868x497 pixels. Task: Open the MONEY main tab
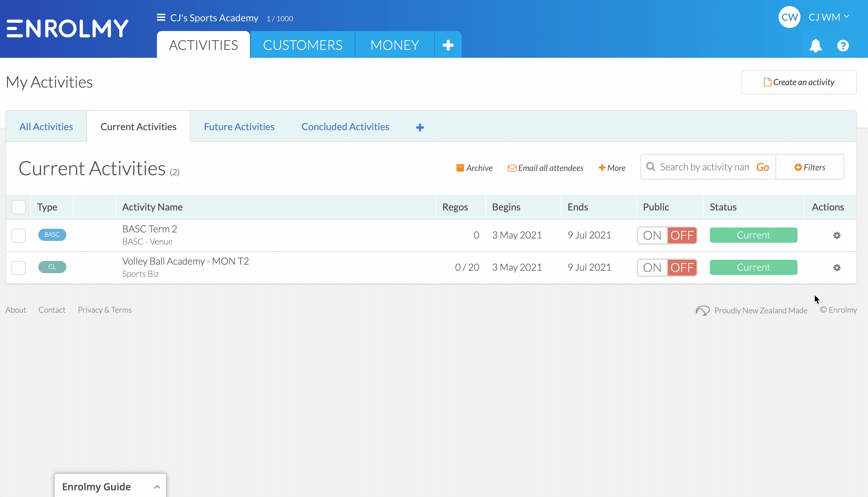point(394,45)
